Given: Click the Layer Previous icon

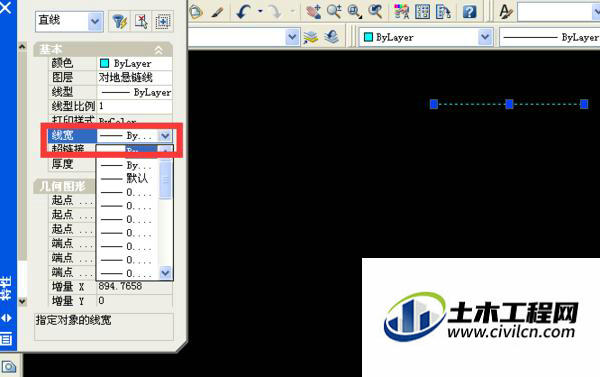Looking at the screenshot, I should point(331,37).
